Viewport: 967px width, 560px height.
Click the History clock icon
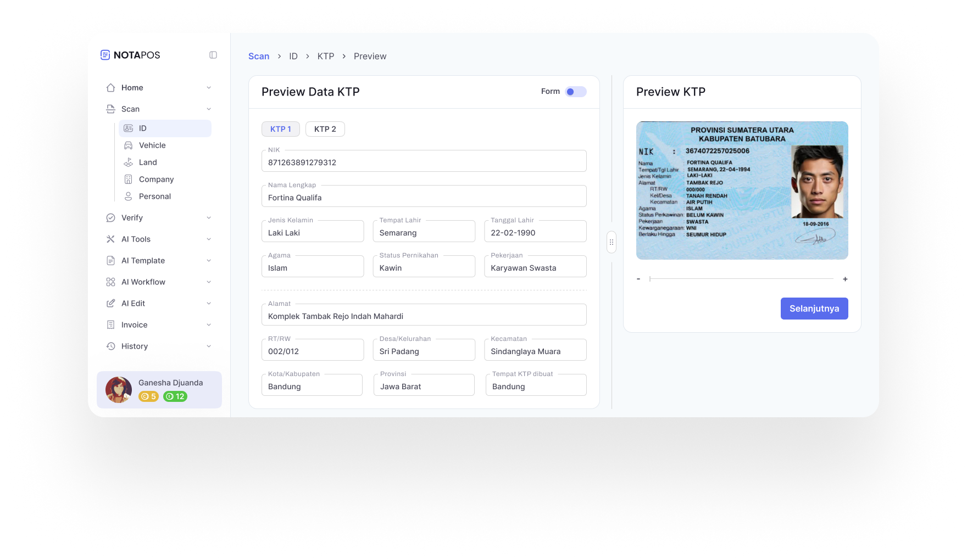click(110, 346)
